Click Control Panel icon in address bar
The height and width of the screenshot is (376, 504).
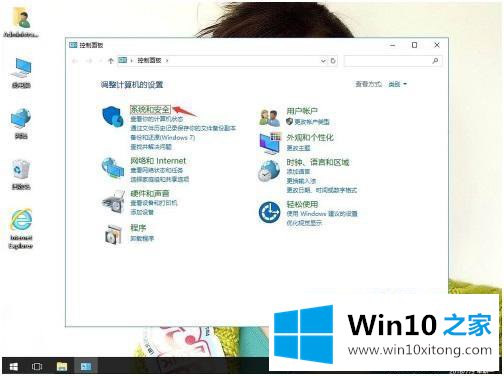(123, 60)
